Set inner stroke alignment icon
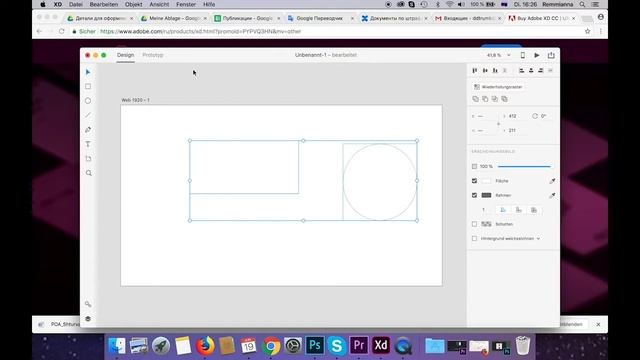640x360 pixels. (503, 210)
